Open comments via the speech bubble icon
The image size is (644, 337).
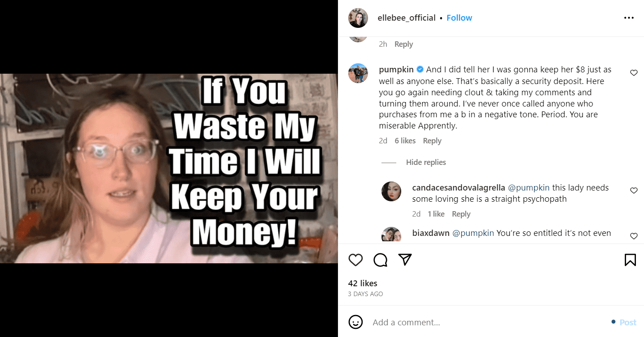coord(380,260)
